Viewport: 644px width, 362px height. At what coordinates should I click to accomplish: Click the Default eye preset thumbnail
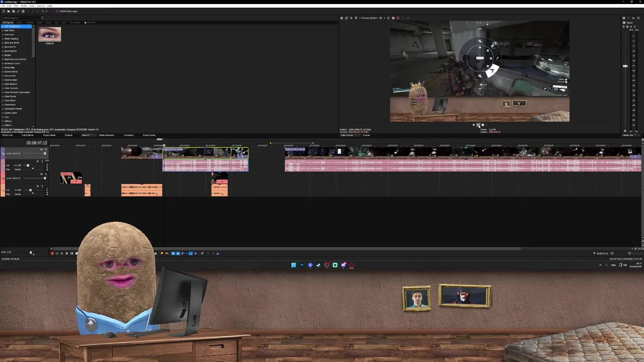pyautogui.click(x=49, y=34)
